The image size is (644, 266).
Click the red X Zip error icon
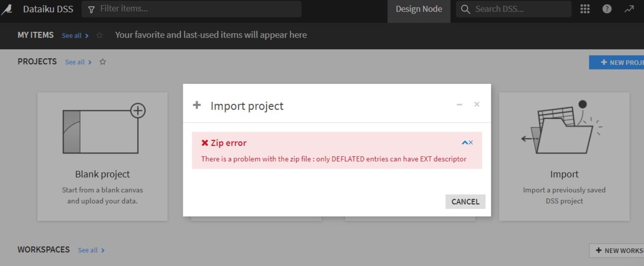(x=205, y=143)
